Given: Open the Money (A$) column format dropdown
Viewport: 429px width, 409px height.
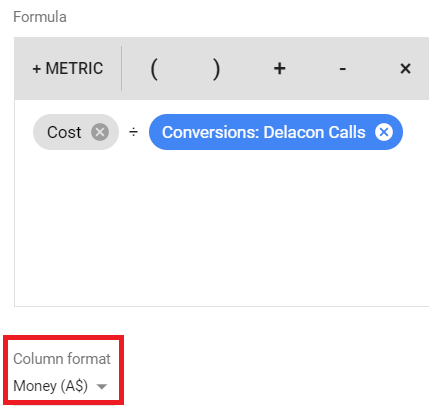Looking at the screenshot, I should 60,386.
